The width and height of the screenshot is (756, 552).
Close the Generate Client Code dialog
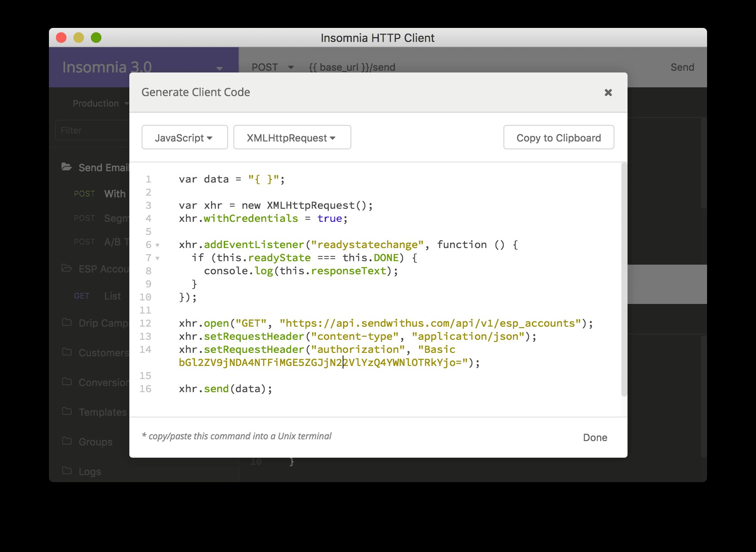click(x=608, y=93)
